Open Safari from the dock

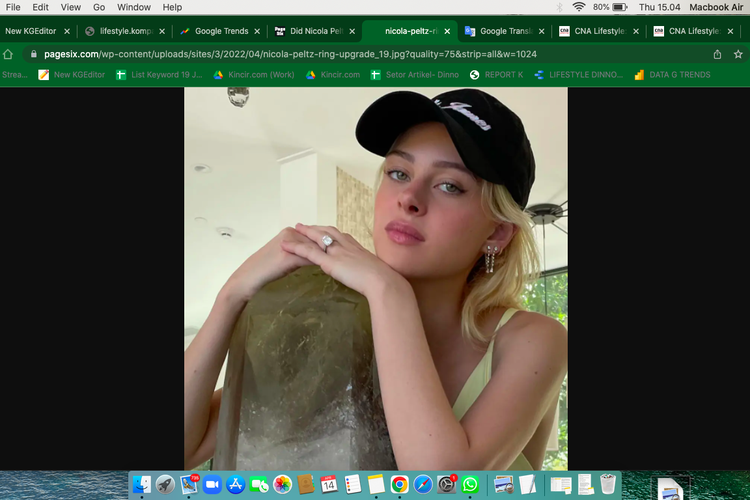(423, 485)
